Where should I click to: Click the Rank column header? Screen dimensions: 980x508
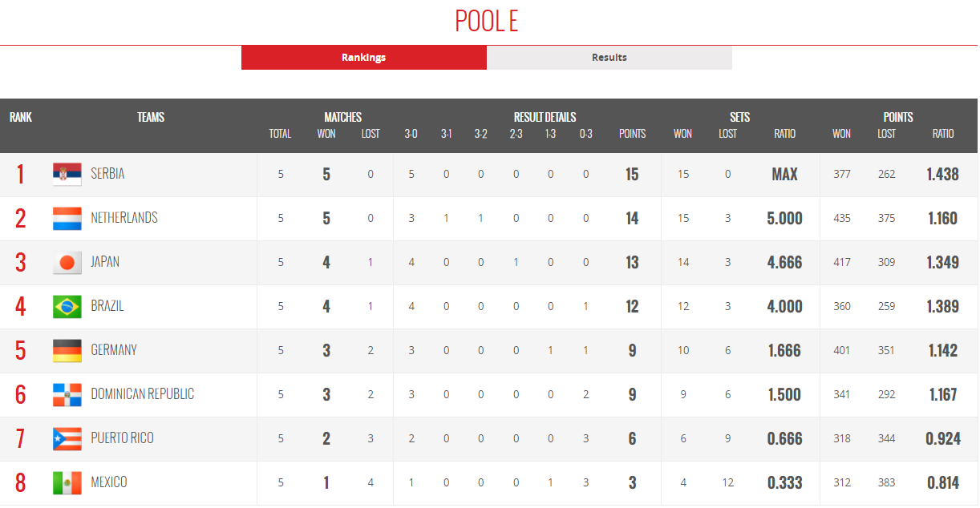tap(21, 117)
